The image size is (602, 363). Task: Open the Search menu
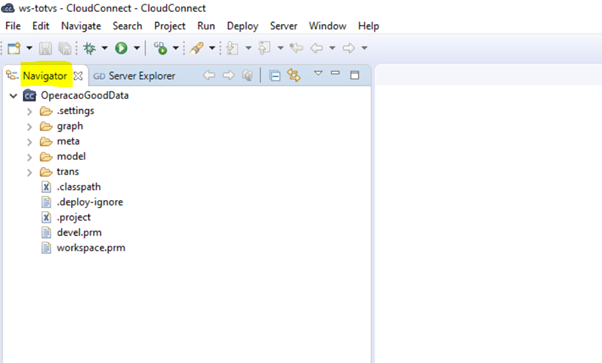[127, 26]
